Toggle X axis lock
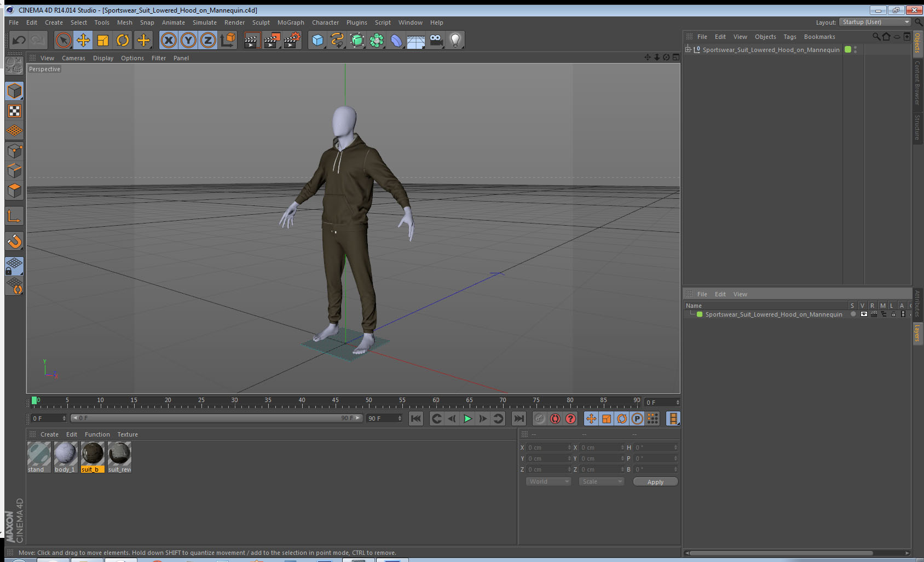This screenshot has height=562, width=924. tap(169, 40)
